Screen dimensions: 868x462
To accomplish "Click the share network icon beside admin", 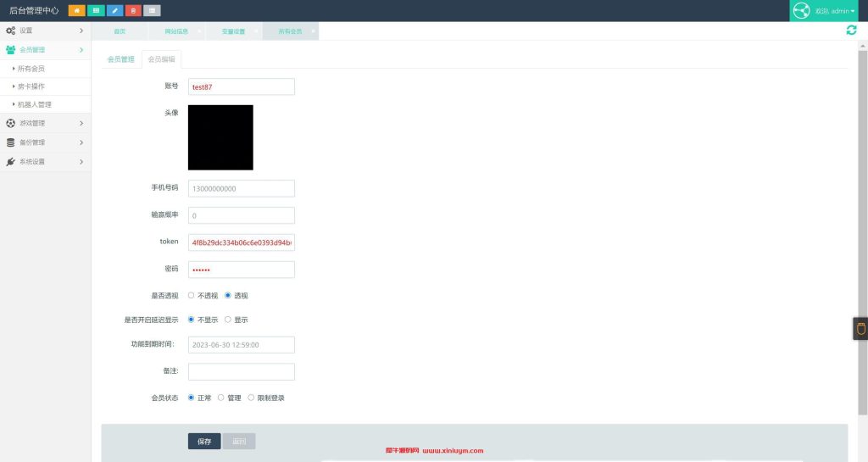I will coord(801,11).
